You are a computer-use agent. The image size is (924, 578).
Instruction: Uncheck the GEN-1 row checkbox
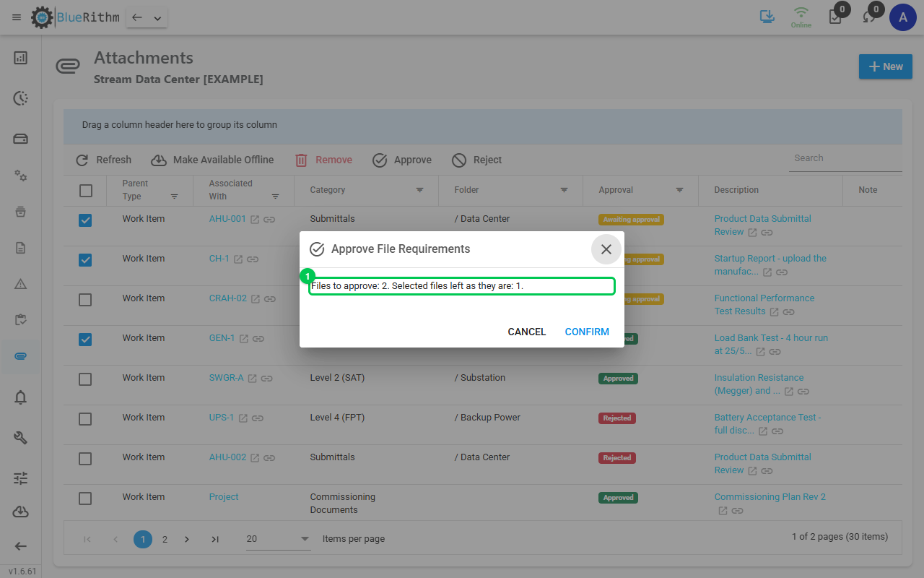point(85,340)
